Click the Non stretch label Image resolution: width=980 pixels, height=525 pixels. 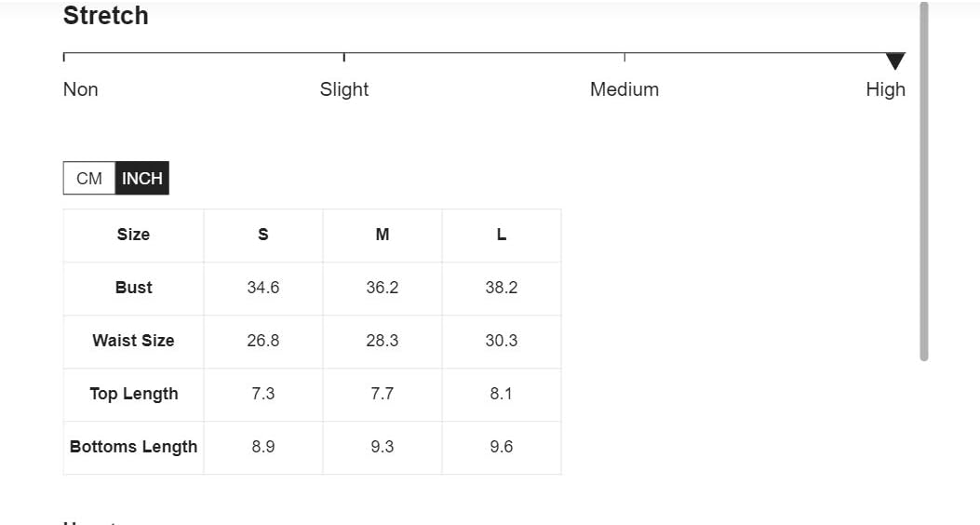81,89
